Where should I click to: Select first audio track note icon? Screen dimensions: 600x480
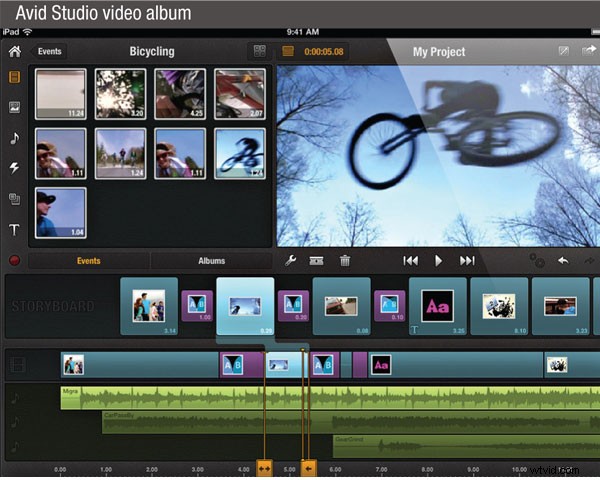click(x=15, y=398)
